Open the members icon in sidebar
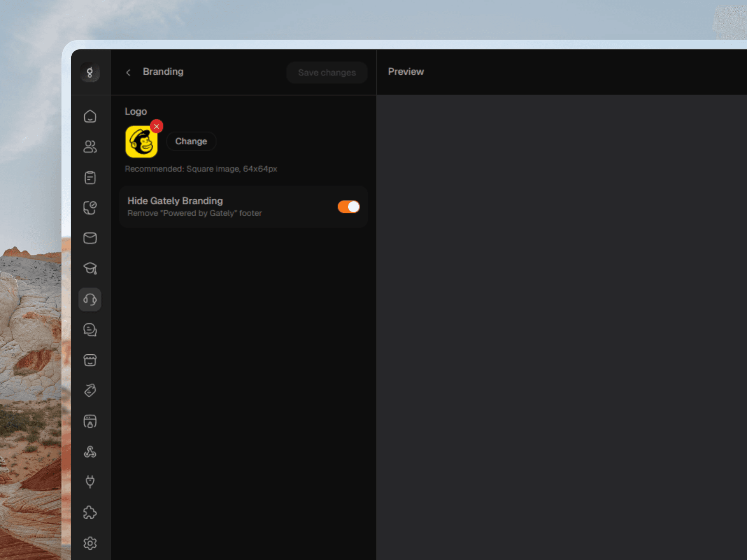This screenshot has width=747, height=560. (90, 147)
